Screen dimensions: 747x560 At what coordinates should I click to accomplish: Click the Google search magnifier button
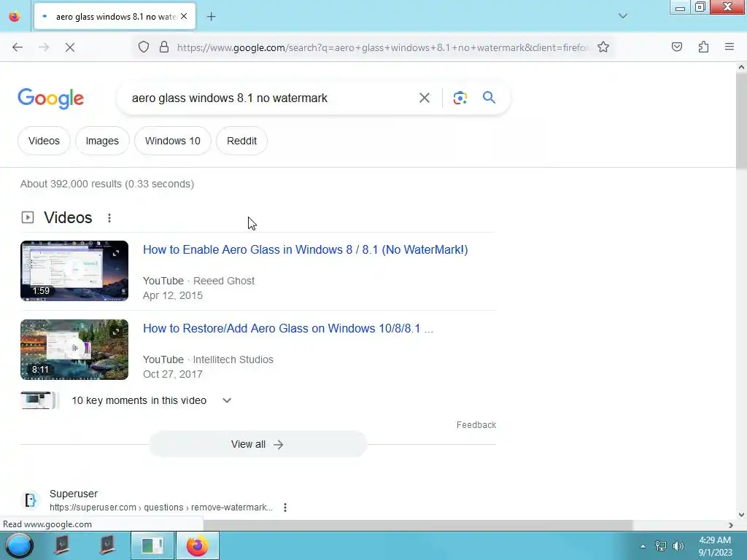pos(489,98)
